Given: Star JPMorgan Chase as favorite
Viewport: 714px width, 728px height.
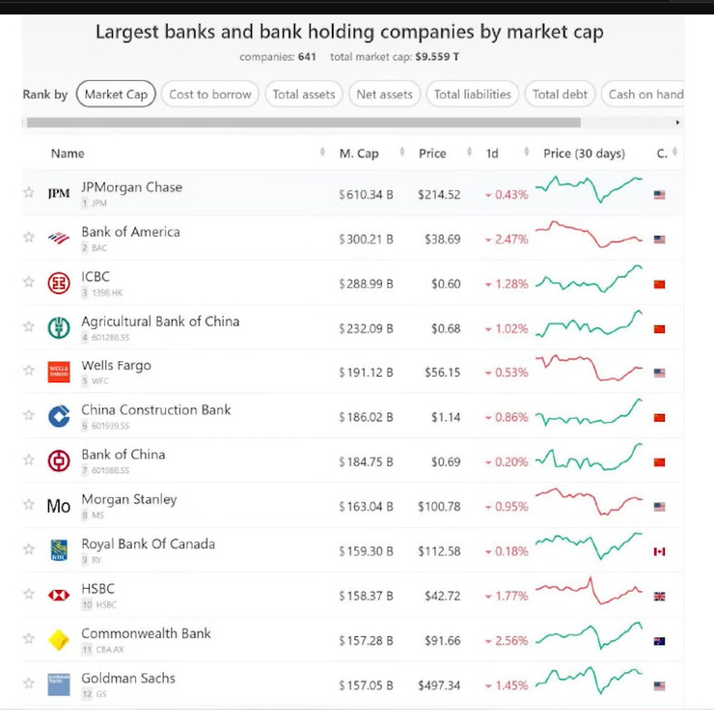Looking at the screenshot, I should coord(29,192).
